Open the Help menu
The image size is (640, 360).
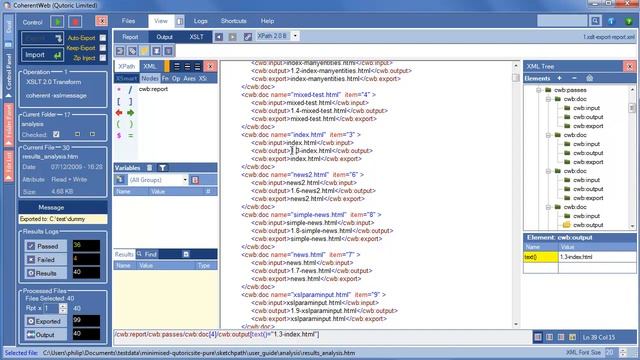point(267,21)
